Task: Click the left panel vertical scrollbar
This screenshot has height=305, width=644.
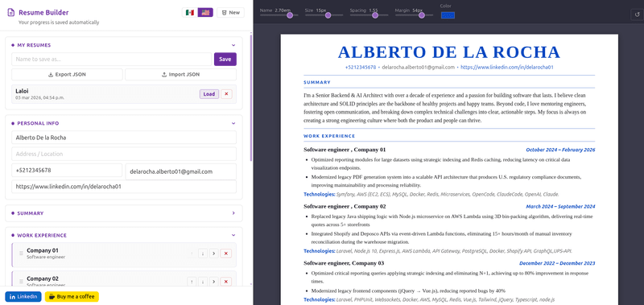Action: (x=251, y=97)
